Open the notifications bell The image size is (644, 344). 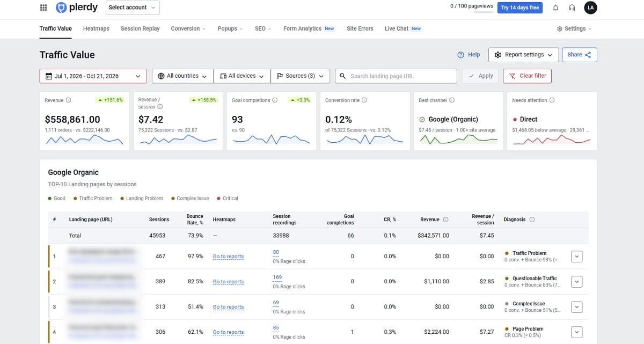click(x=555, y=8)
